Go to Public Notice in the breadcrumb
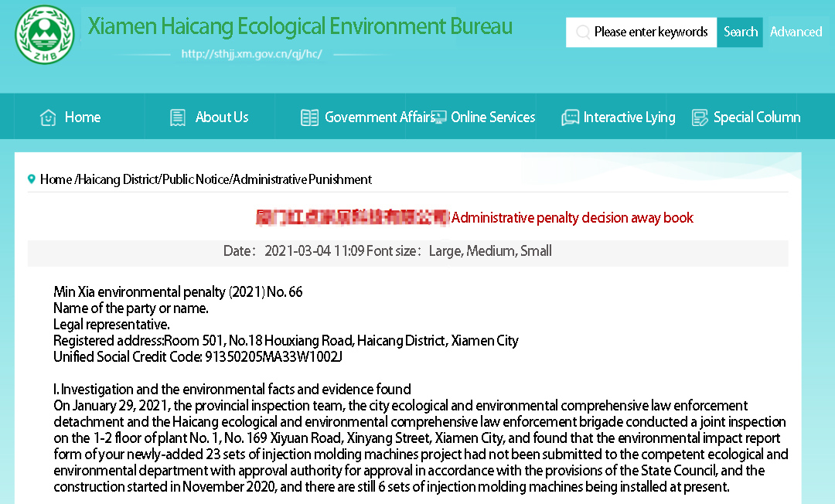Screen dimensions: 835x504 point(196,179)
